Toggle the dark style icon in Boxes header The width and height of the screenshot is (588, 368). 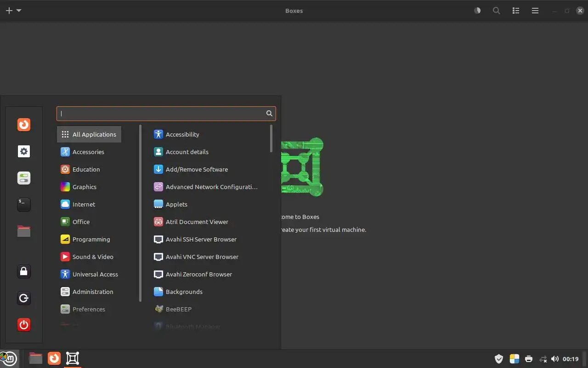(477, 11)
